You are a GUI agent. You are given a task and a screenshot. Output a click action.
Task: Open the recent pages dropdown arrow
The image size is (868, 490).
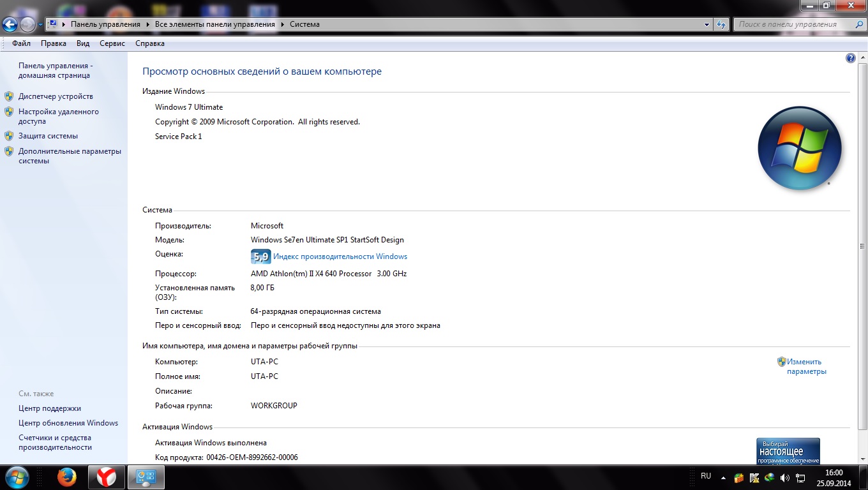click(40, 25)
